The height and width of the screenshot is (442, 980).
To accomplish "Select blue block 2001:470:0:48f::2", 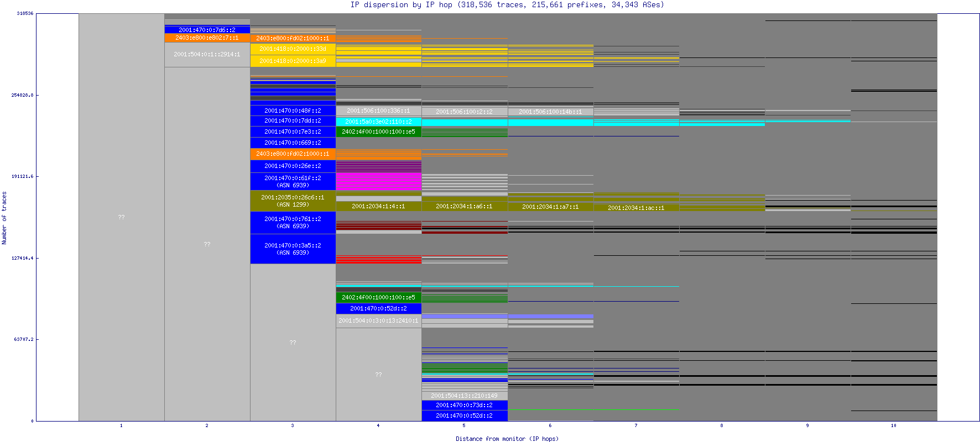I will tap(293, 110).
